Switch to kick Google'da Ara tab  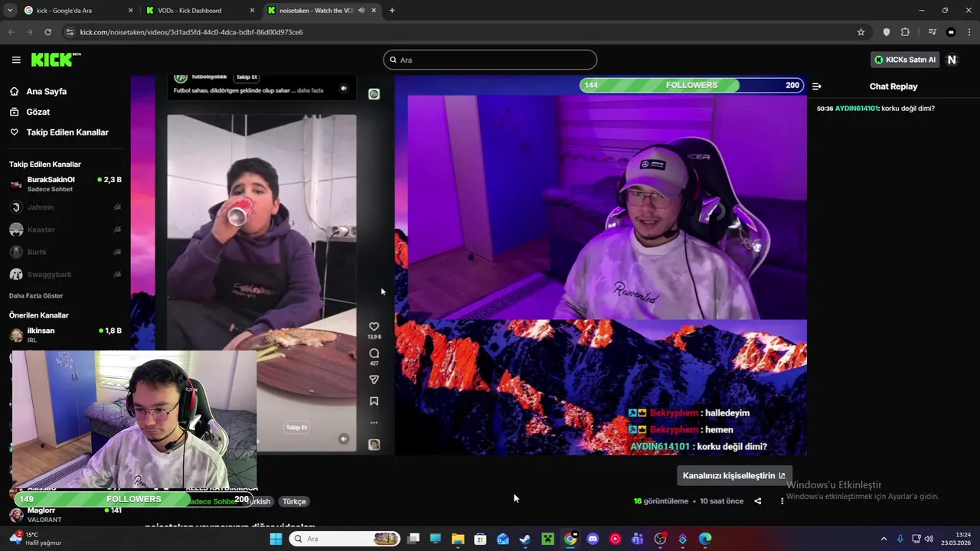tap(77, 11)
